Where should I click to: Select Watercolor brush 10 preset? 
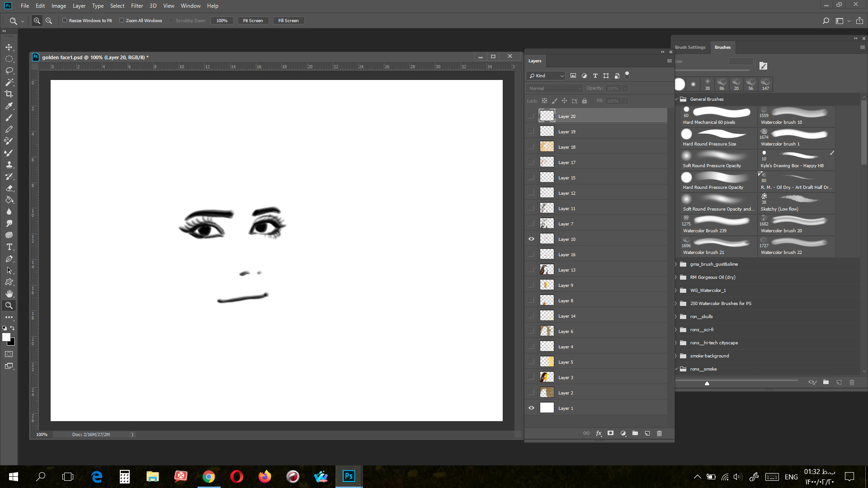[796, 117]
